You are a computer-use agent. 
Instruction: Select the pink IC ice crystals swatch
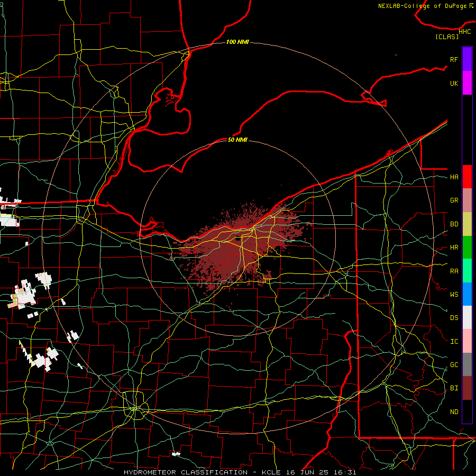[467, 341]
